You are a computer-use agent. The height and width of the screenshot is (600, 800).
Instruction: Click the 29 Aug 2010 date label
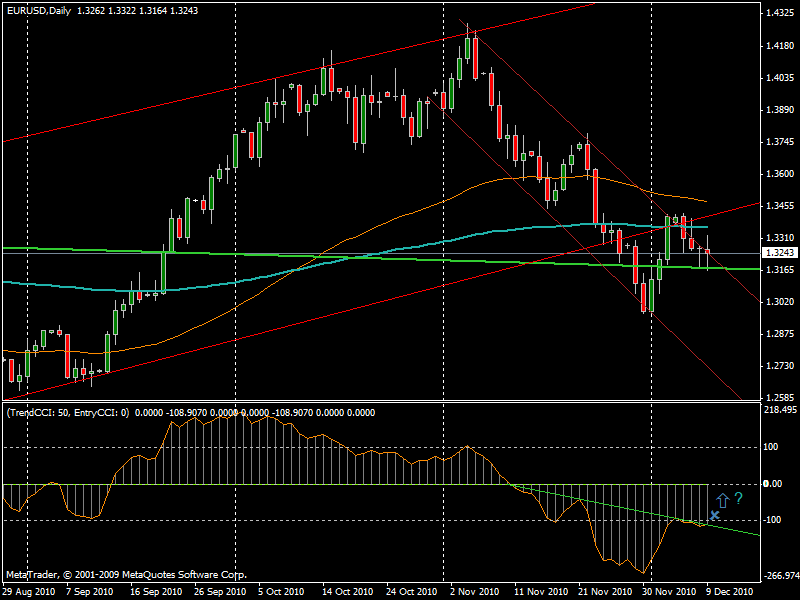tap(29, 592)
